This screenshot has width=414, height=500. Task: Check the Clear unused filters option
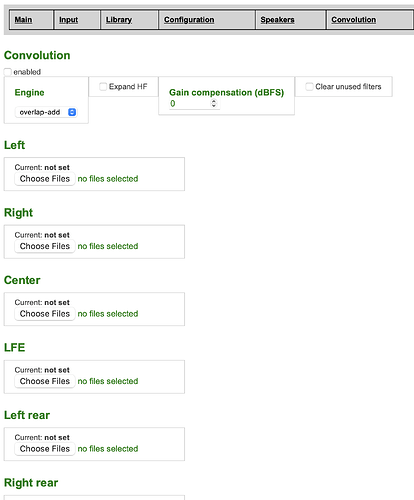(x=309, y=87)
